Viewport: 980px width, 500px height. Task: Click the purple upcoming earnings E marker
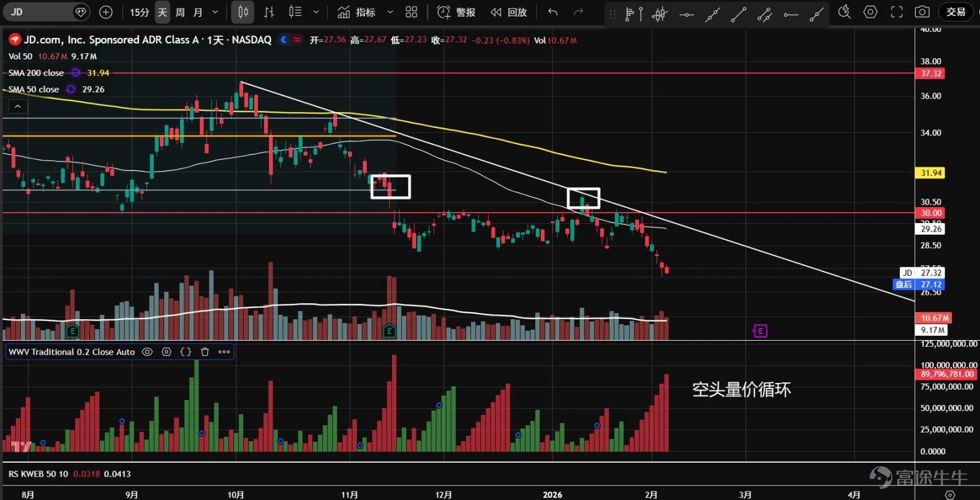pyautogui.click(x=759, y=331)
